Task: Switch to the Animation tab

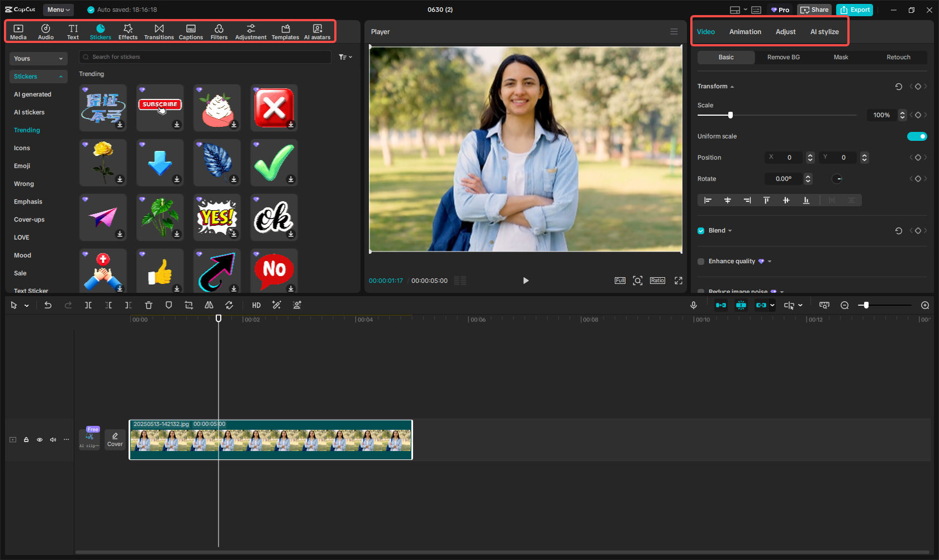Action: [744, 32]
